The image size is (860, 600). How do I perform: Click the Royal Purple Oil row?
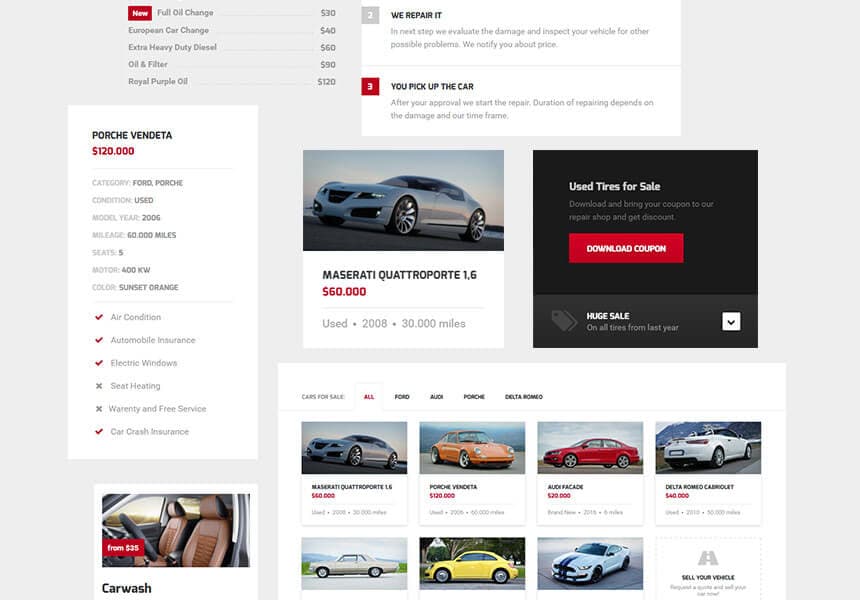[232, 81]
